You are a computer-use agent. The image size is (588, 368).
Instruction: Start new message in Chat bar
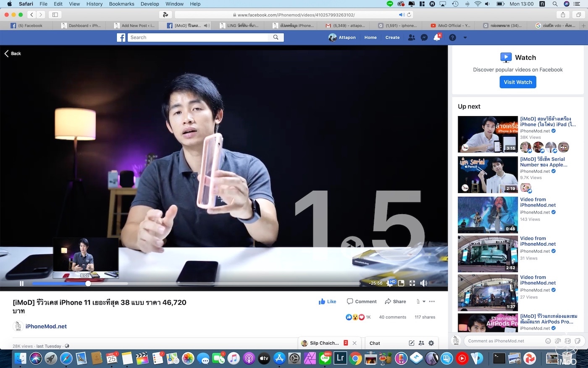point(412,343)
